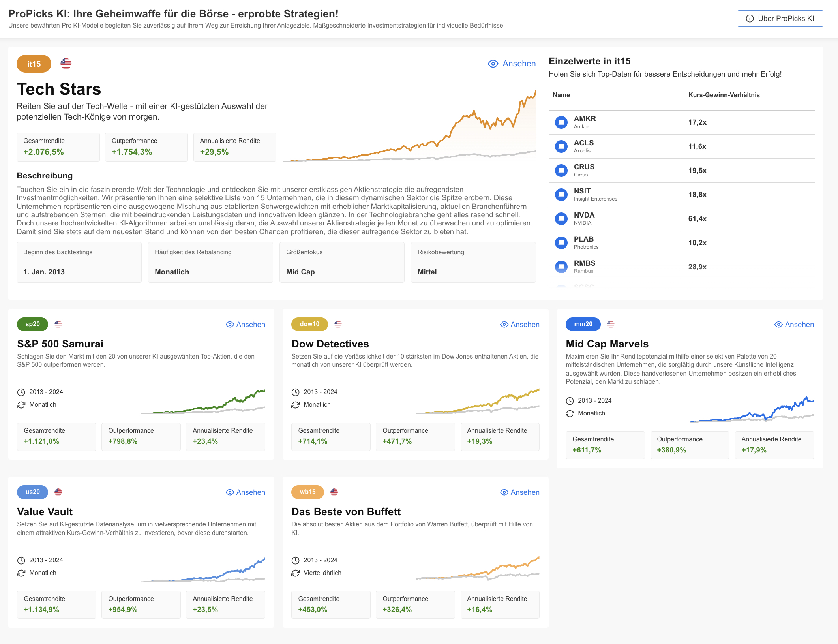Open Value Vault via Ansehen
The height and width of the screenshot is (644, 838).
pos(246,492)
